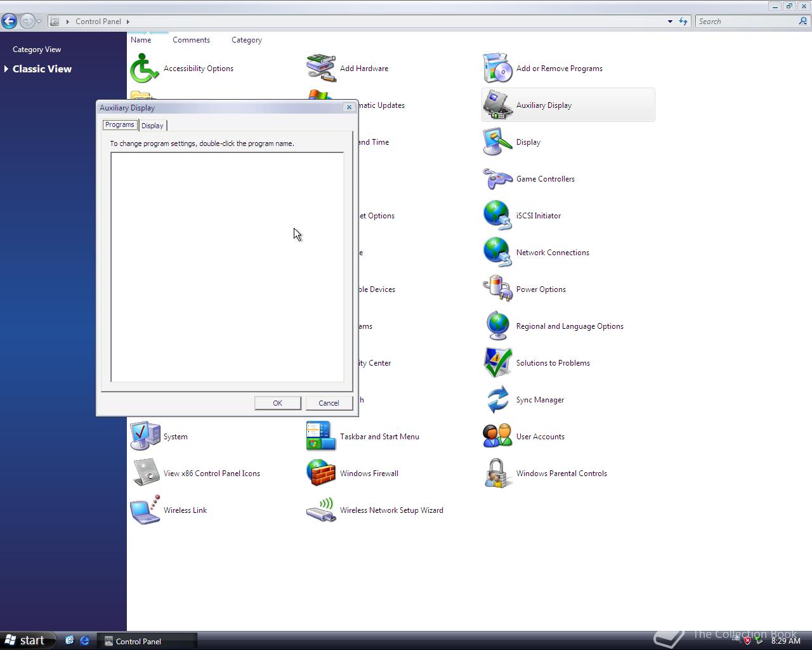Click the Control Panel taskbar button

pos(147,641)
